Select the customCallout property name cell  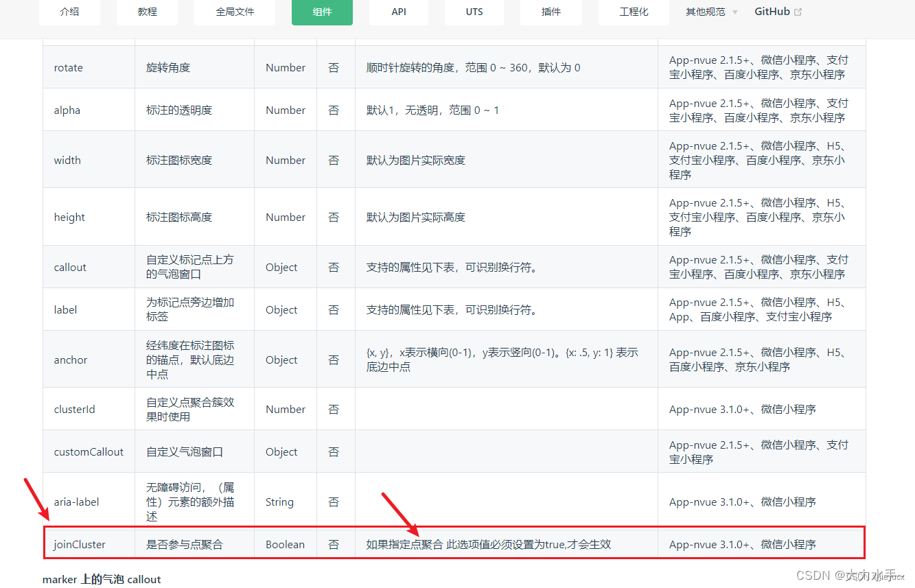pyautogui.click(x=89, y=451)
